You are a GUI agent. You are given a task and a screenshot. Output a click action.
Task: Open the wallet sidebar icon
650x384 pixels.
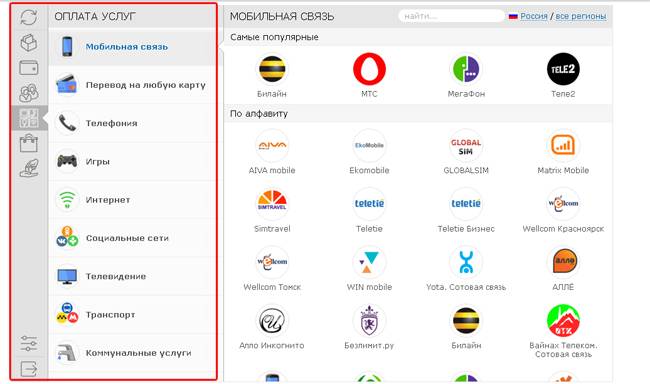(29, 68)
